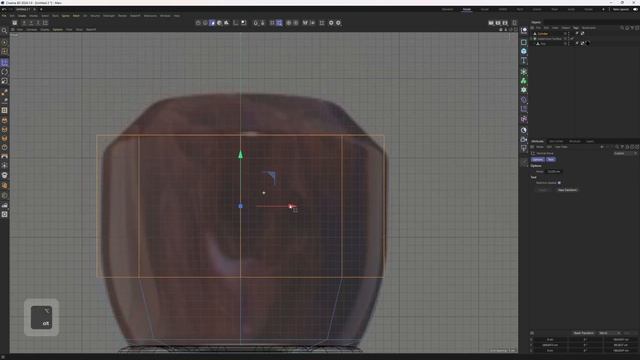
Task: Toggle the New Layouts switch
Action: [x=636, y=9]
